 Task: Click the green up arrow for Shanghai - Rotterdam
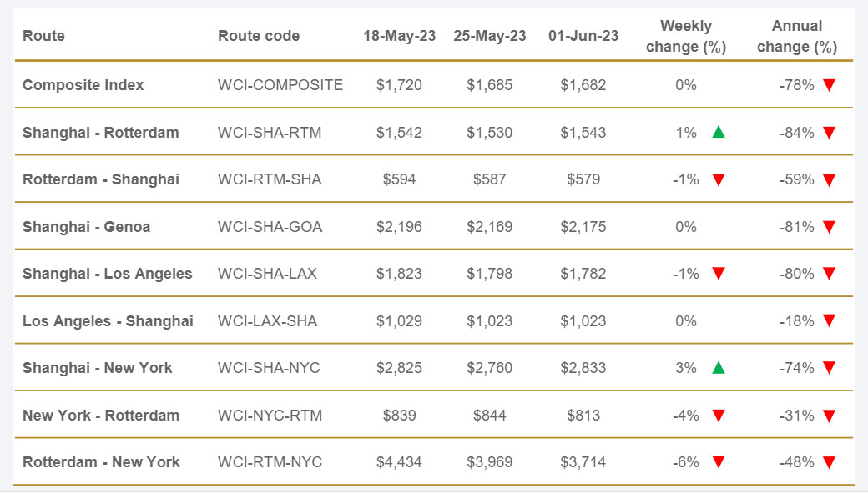pyautogui.click(x=719, y=132)
